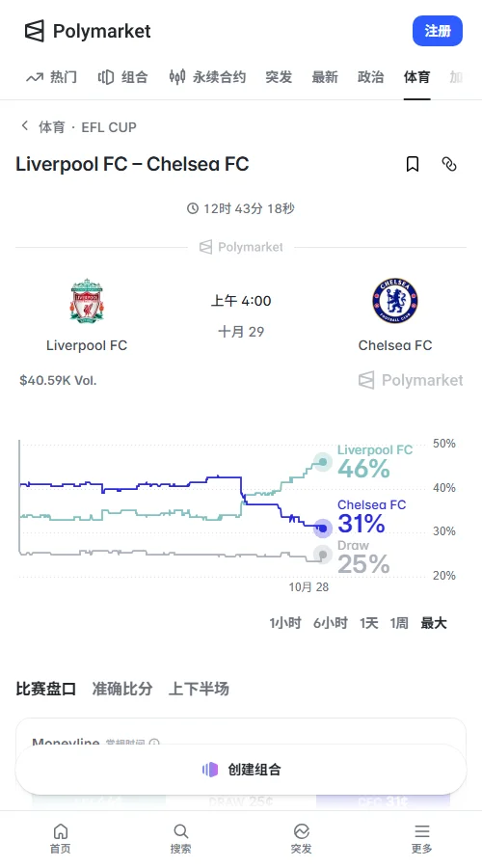Go back using EFL CUP chevron
This screenshot has width=482, height=868.
click(24, 126)
